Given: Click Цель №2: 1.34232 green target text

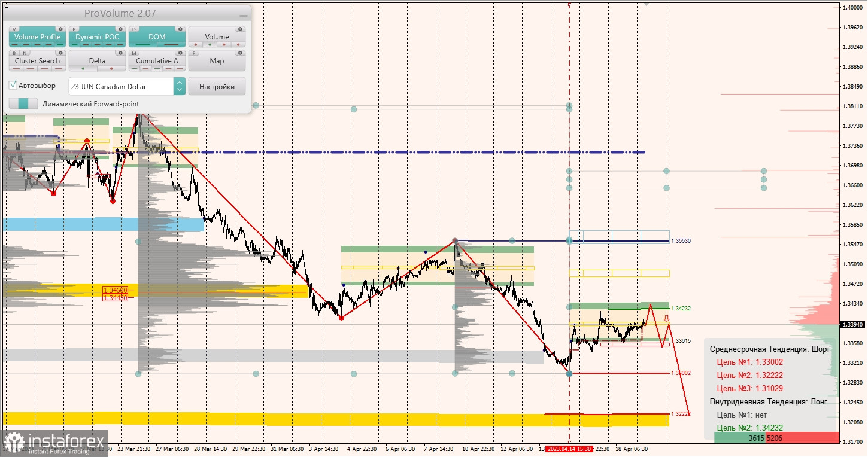Looking at the screenshot, I should click(x=749, y=428).
